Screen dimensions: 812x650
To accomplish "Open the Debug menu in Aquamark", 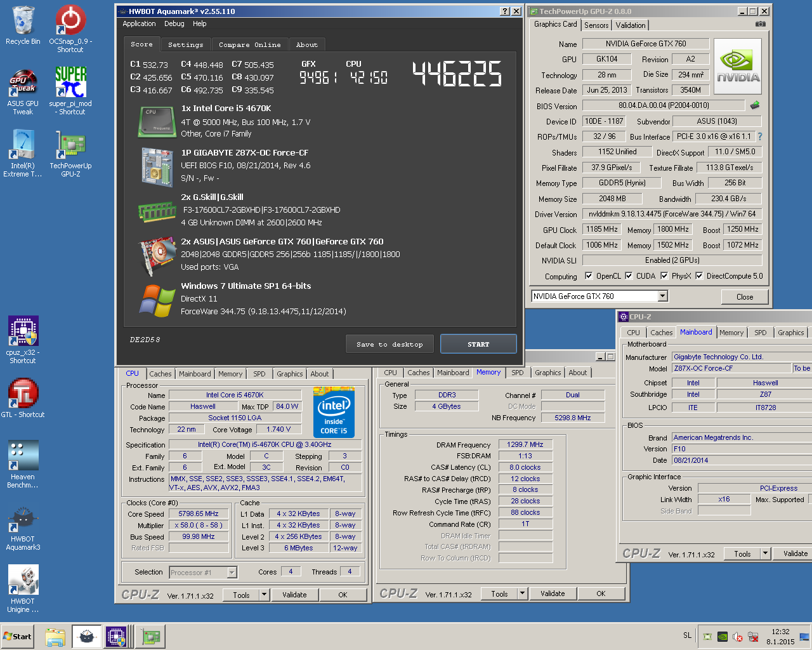I will [174, 23].
